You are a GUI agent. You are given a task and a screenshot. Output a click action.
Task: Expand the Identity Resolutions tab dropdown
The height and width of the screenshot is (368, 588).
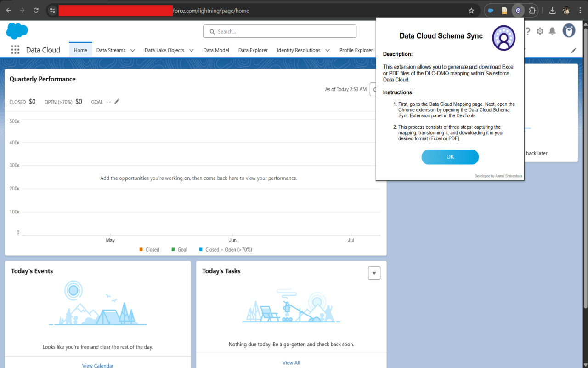tap(328, 51)
